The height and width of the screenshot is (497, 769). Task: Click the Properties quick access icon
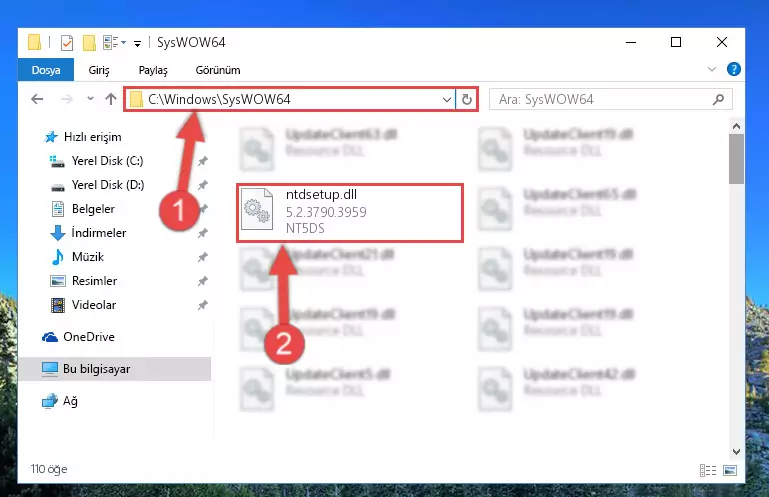pyautogui.click(x=67, y=43)
